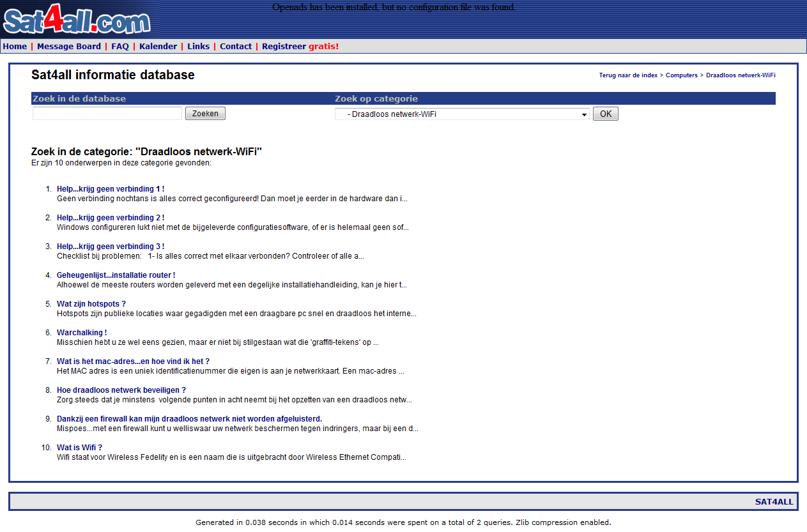Open Help...krijg geen verbinding 3 ! article

point(111,247)
